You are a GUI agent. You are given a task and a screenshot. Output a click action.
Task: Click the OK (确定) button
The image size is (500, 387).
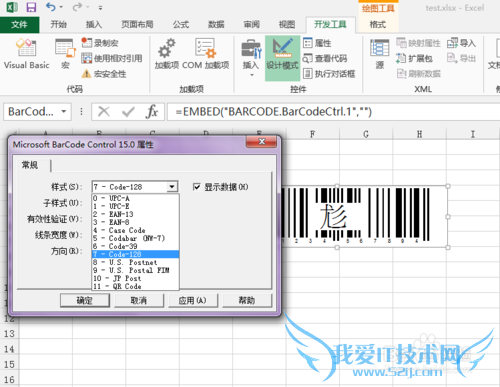85,301
